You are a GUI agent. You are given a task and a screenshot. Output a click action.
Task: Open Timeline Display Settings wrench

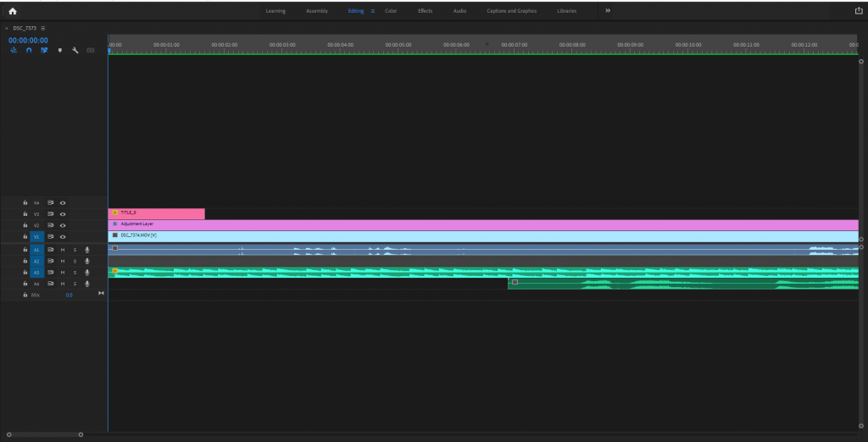tap(75, 50)
